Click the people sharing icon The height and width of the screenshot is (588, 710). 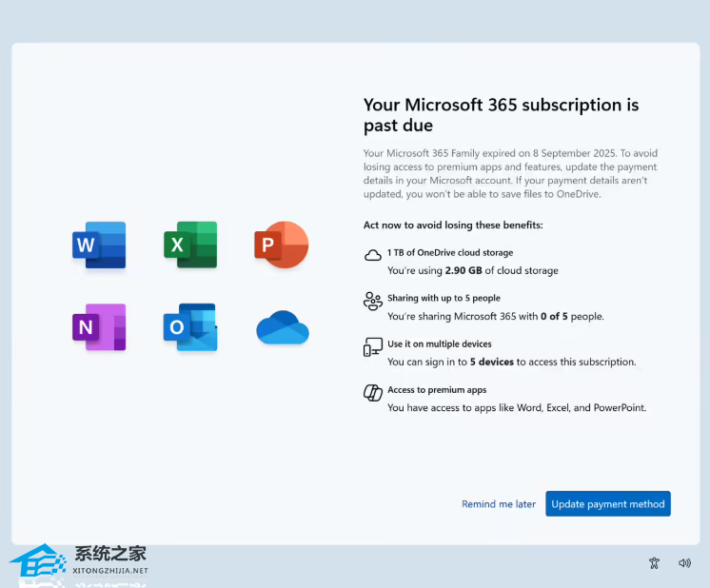point(373,301)
